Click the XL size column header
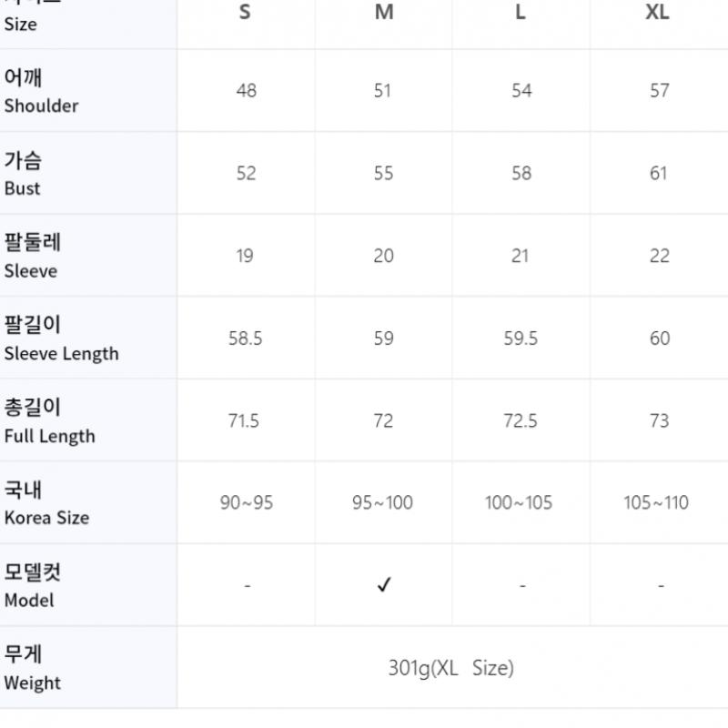The image size is (728, 728). [658, 13]
